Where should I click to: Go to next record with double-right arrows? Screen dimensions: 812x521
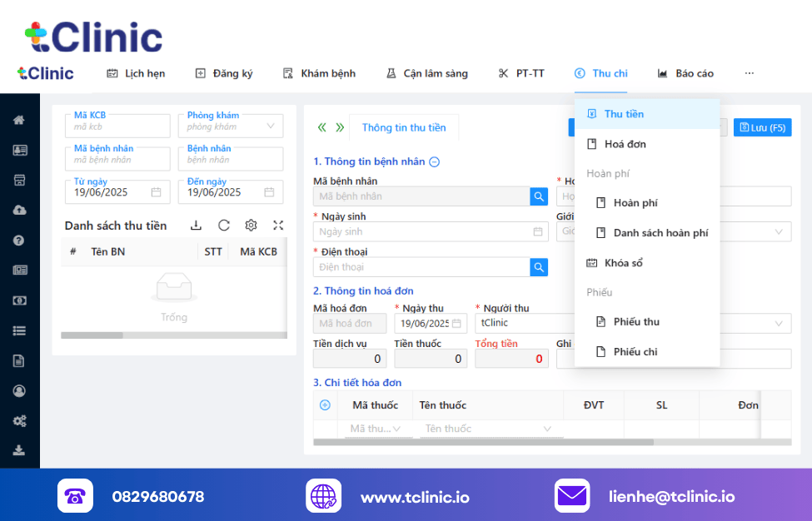pyautogui.click(x=339, y=127)
